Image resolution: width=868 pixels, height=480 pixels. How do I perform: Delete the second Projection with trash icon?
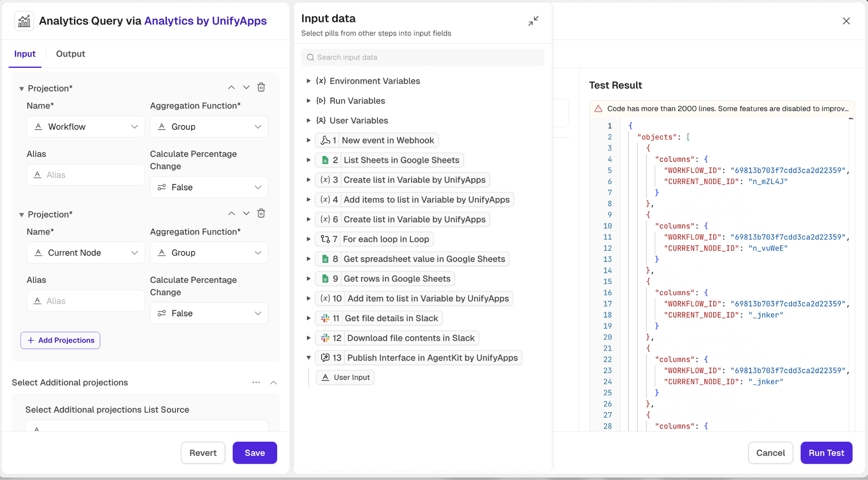[261, 214]
